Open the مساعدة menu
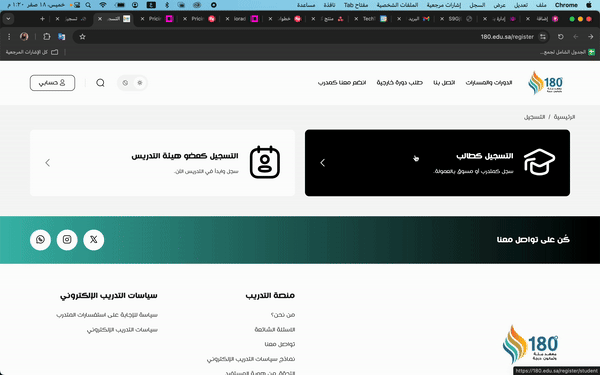This screenshot has height=375, width=600. pyautogui.click(x=306, y=5)
